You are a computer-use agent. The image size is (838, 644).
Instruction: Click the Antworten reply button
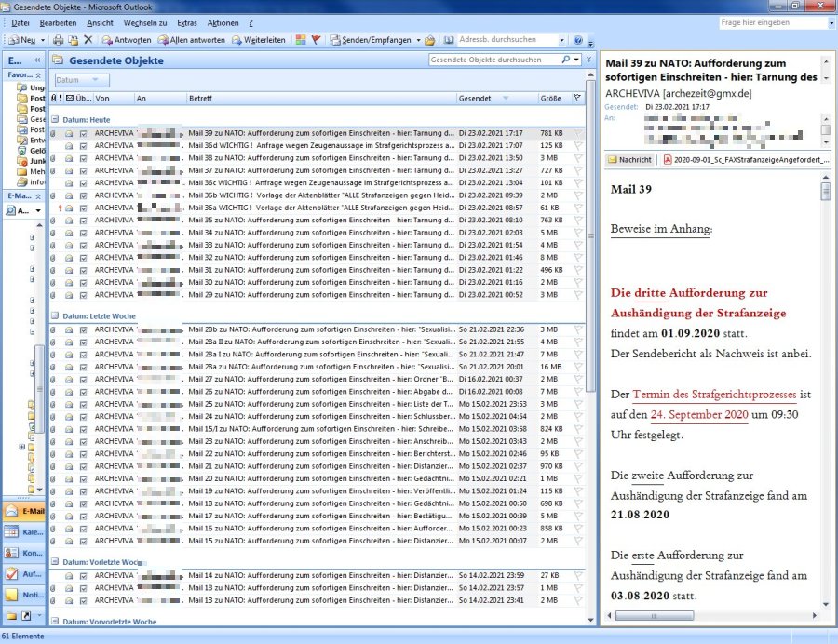point(127,40)
